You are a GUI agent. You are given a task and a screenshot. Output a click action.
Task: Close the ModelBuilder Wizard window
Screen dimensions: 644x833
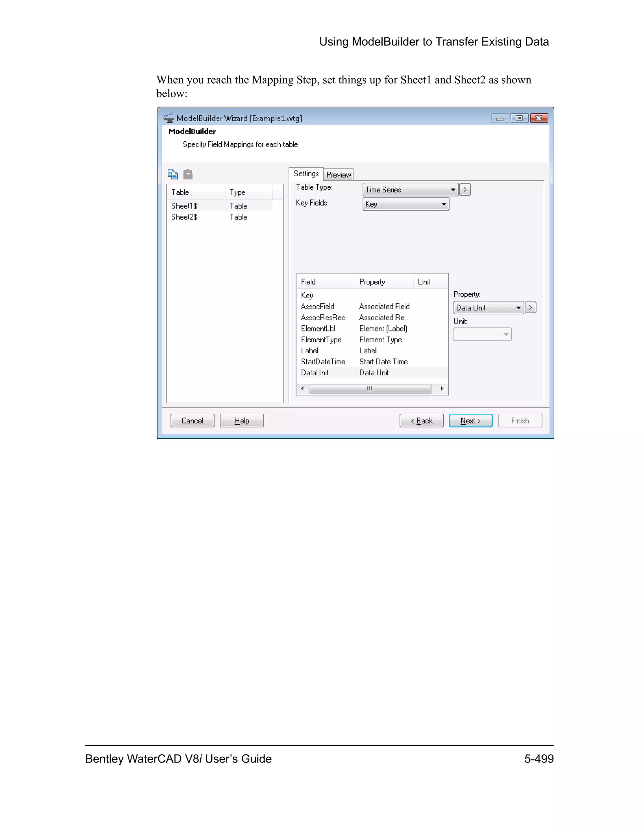coord(539,118)
